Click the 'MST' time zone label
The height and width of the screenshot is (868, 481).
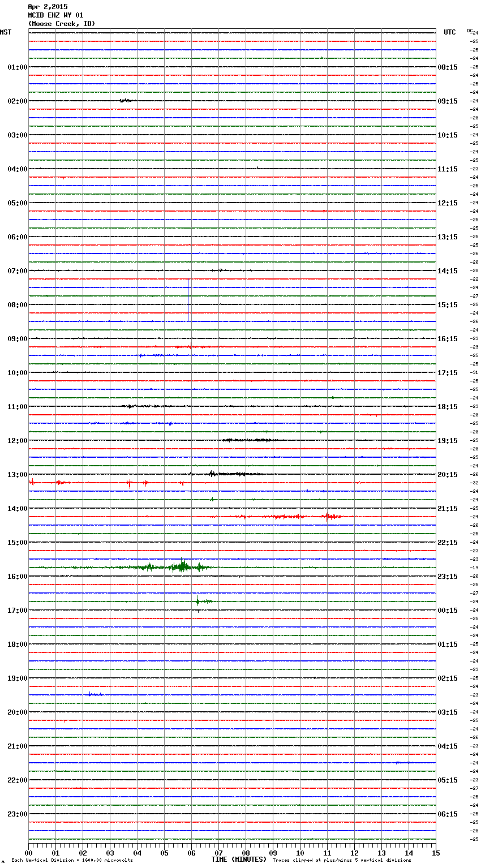point(6,32)
